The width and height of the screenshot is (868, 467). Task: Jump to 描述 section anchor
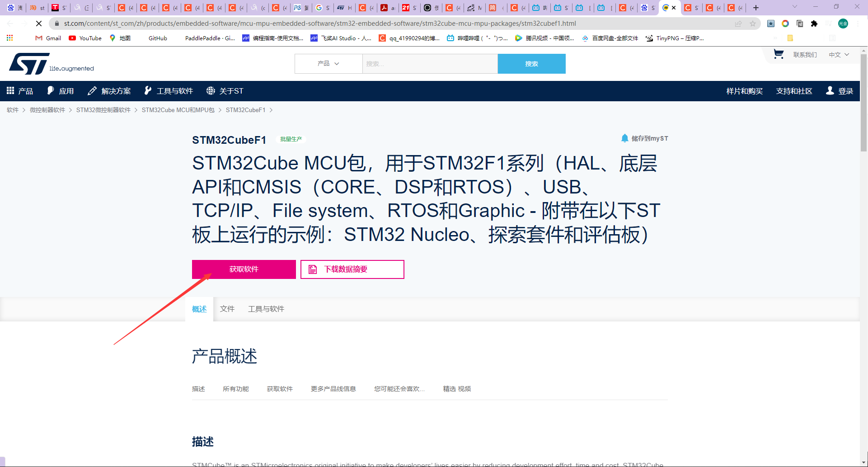click(198, 389)
